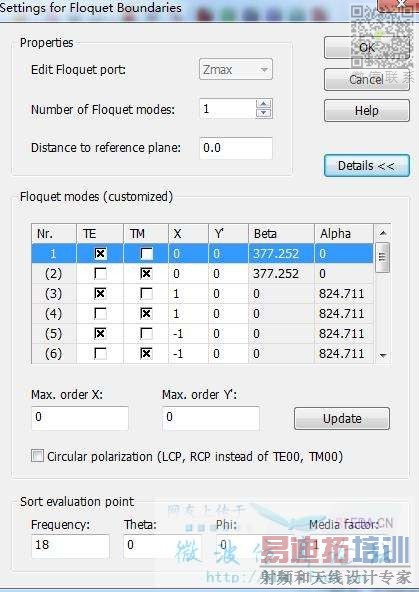Enable the Circular polarization checkbox
Image resolution: width=419 pixels, height=592 pixels.
click(37, 456)
